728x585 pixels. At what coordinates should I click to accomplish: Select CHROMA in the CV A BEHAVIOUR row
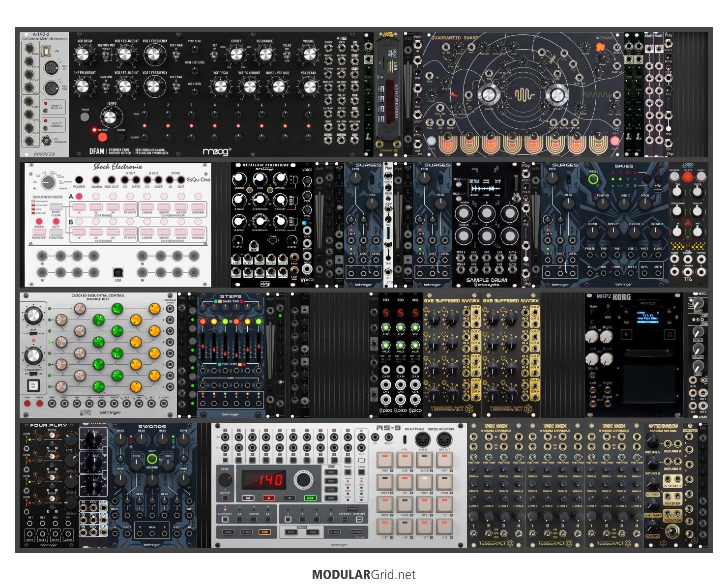(198, 207)
